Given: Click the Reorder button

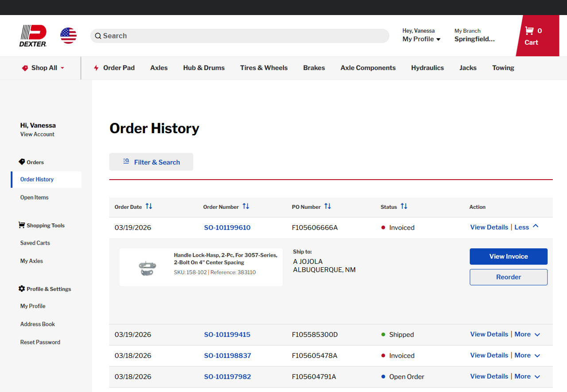Looking at the screenshot, I should 509,277.
